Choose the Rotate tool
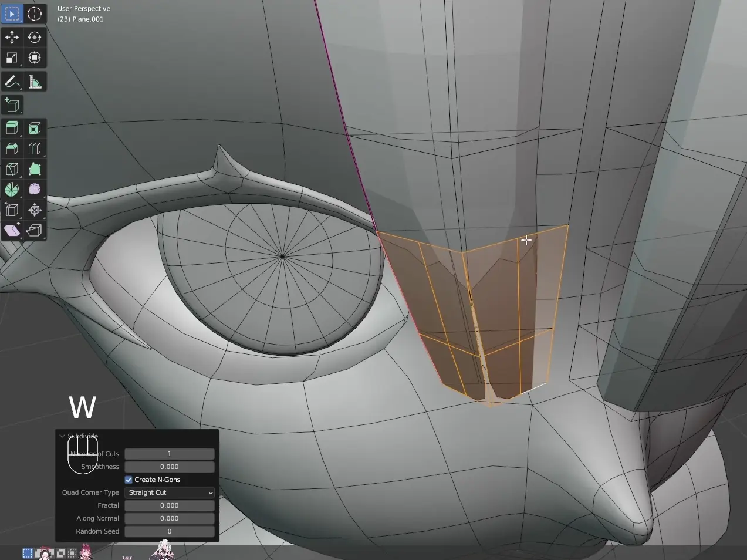 pos(35,38)
